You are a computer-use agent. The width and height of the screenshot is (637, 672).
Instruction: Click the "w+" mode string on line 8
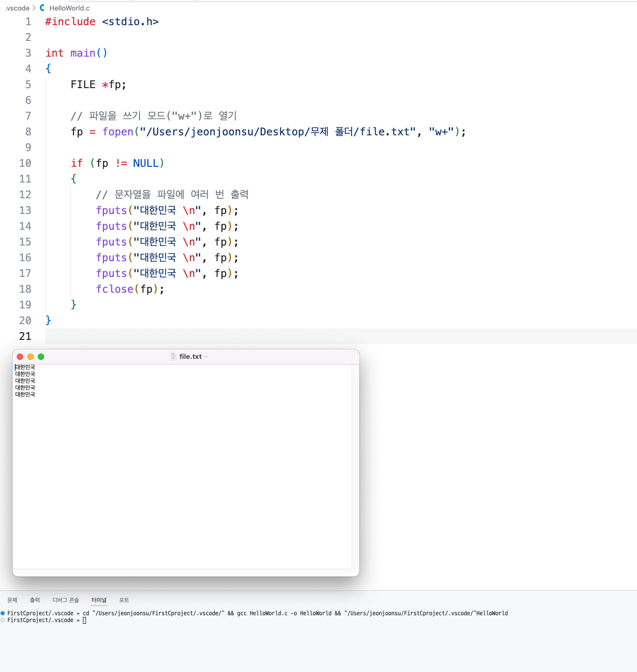point(441,132)
